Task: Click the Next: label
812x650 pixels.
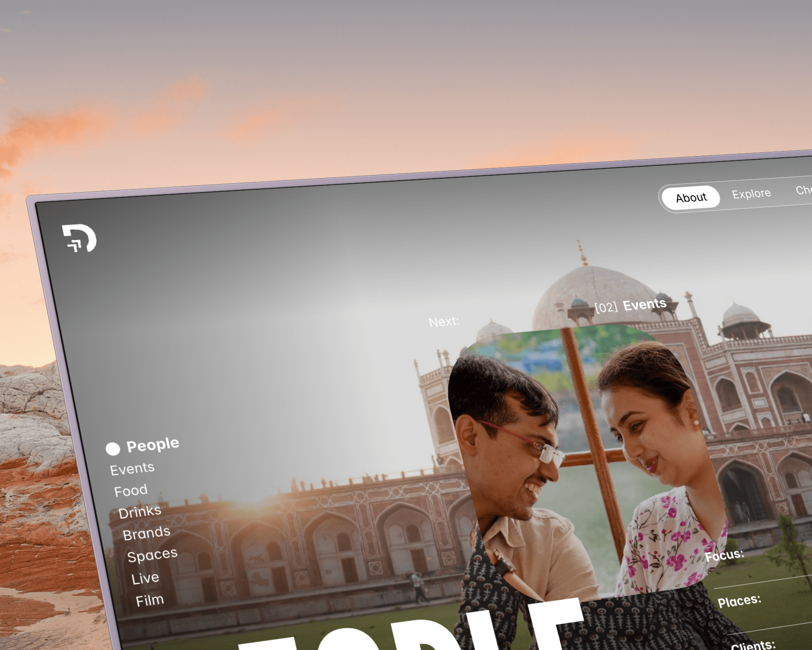Action: 444,322
